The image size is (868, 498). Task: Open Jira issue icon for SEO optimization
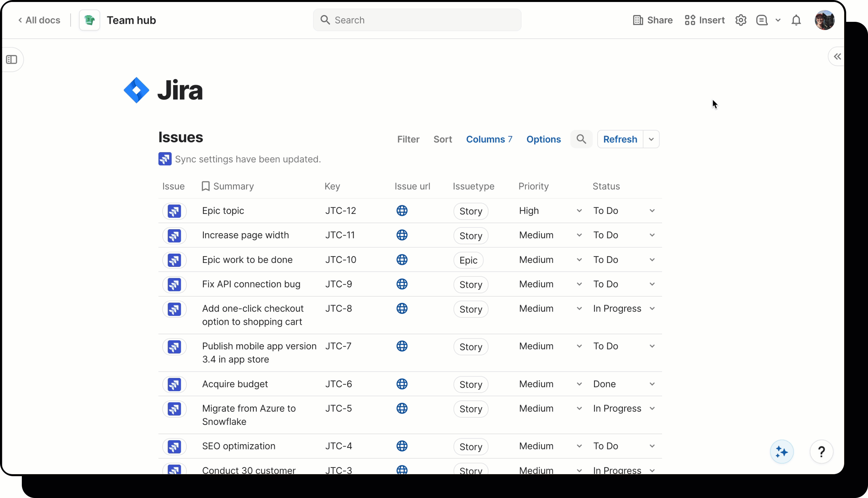[174, 447]
